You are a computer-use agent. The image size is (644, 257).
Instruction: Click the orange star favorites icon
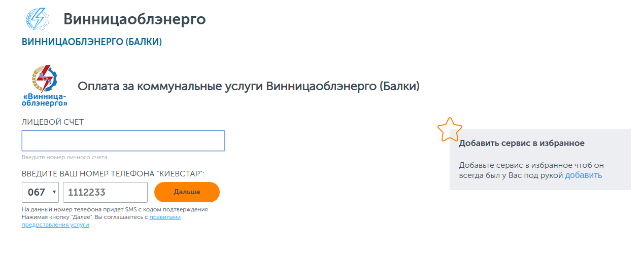tap(450, 129)
